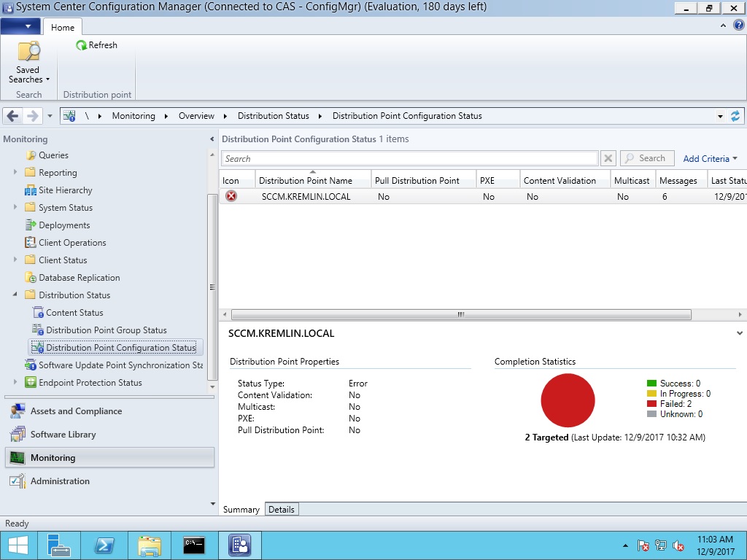Open the application menu dropdown in ribbon
Image resolution: width=747 pixels, height=560 pixels.
click(20, 26)
